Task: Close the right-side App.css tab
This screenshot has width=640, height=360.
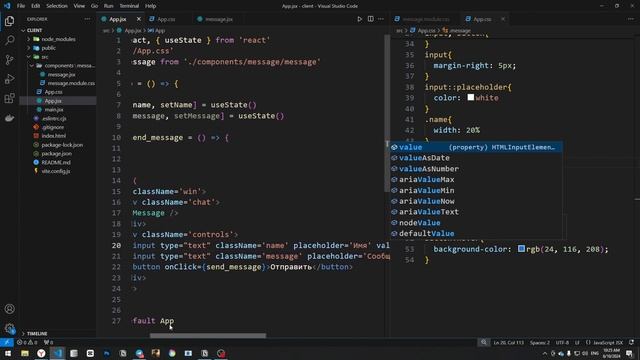Action: pos(503,19)
